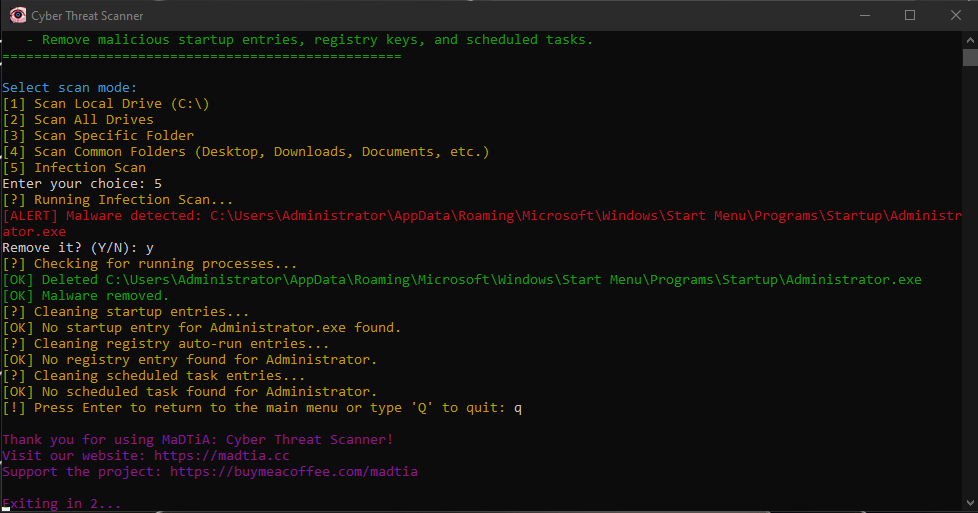
Task: Click 'Checking for running processes...' line
Action: [150, 263]
